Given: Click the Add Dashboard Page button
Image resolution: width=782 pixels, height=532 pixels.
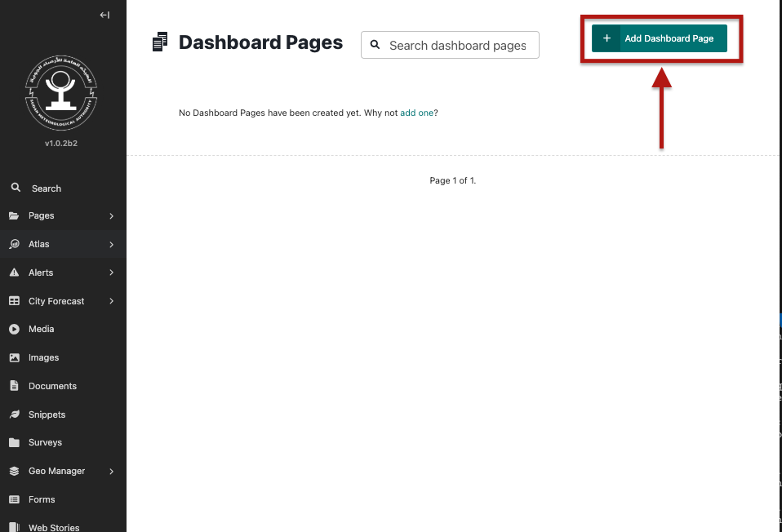Looking at the screenshot, I should [659, 38].
